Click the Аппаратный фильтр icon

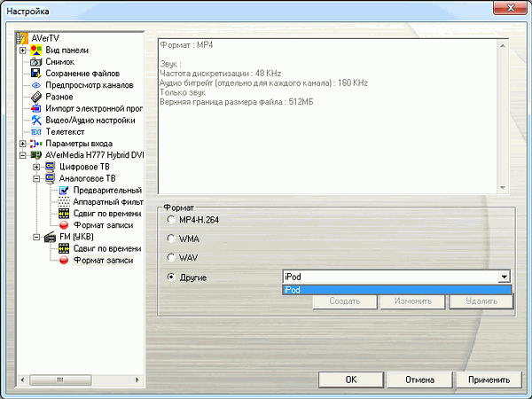pos(64,202)
